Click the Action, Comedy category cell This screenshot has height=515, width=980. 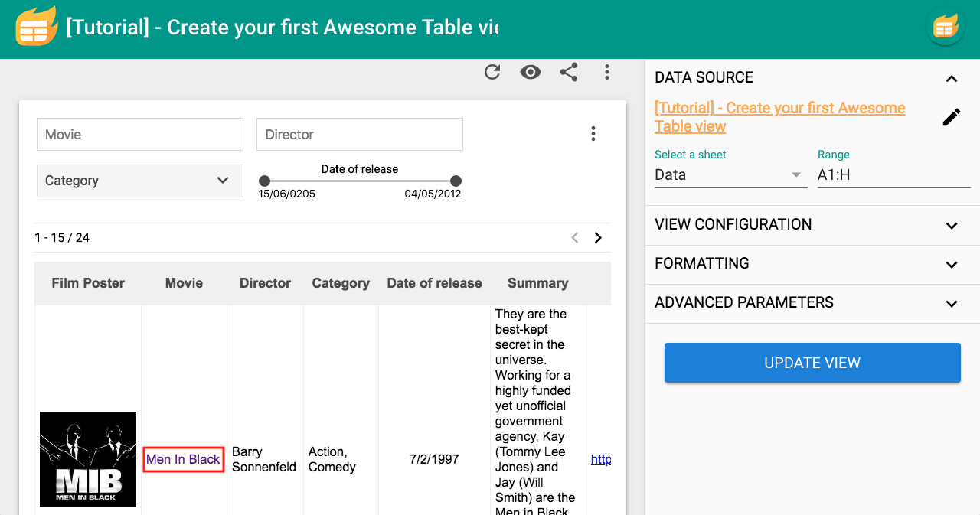point(332,459)
